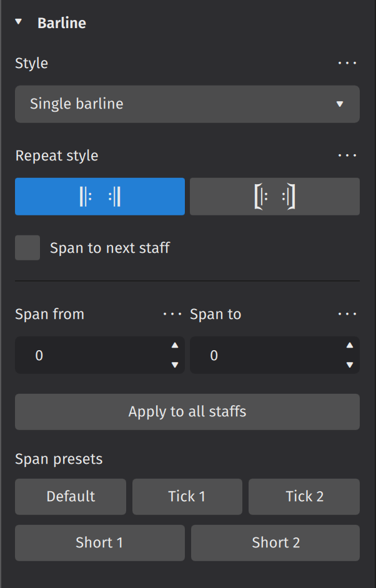Open the Single barline style dropdown
Viewport: 376px width, 588px height.
coord(187,104)
